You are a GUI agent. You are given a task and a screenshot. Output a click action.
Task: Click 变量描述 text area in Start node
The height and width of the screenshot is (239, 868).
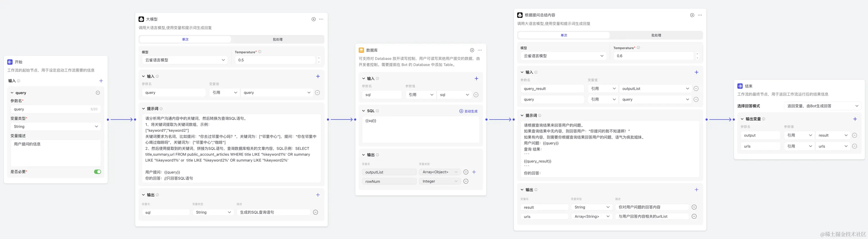56,153
